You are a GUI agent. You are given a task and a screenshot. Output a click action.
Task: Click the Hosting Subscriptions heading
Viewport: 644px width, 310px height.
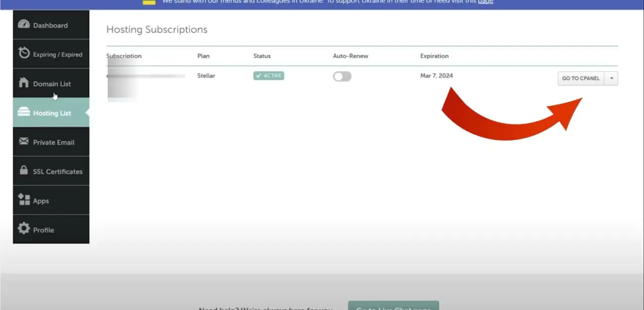(157, 30)
